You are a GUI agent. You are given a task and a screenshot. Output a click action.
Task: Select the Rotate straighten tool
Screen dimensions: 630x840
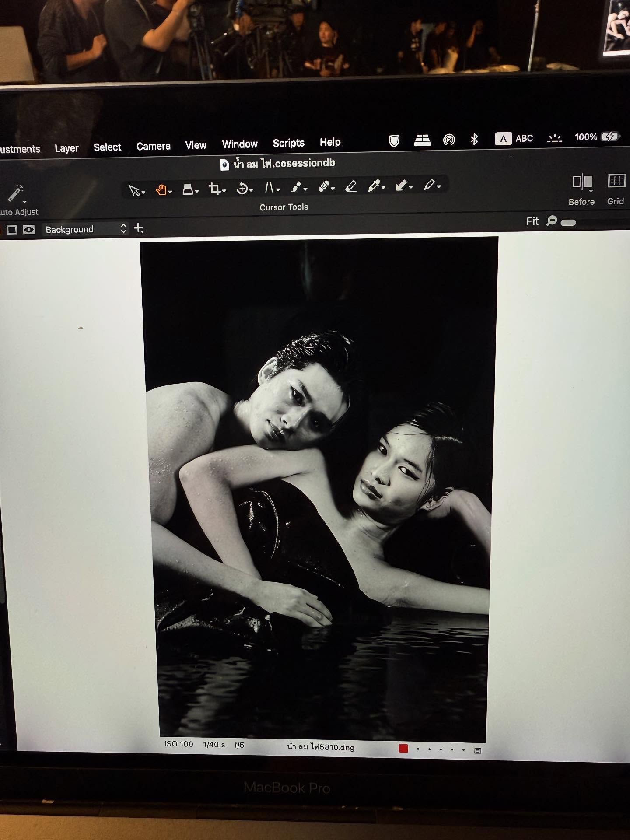click(x=242, y=189)
